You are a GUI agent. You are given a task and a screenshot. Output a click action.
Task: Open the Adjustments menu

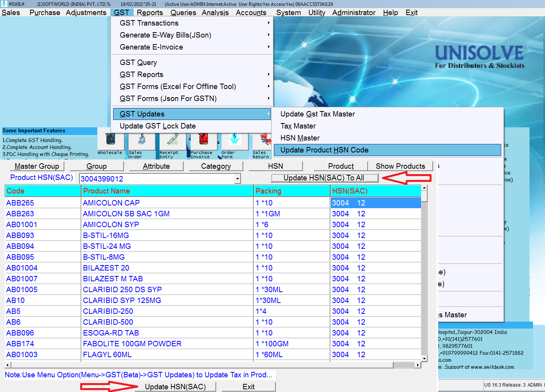pyautogui.click(x=86, y=12)
